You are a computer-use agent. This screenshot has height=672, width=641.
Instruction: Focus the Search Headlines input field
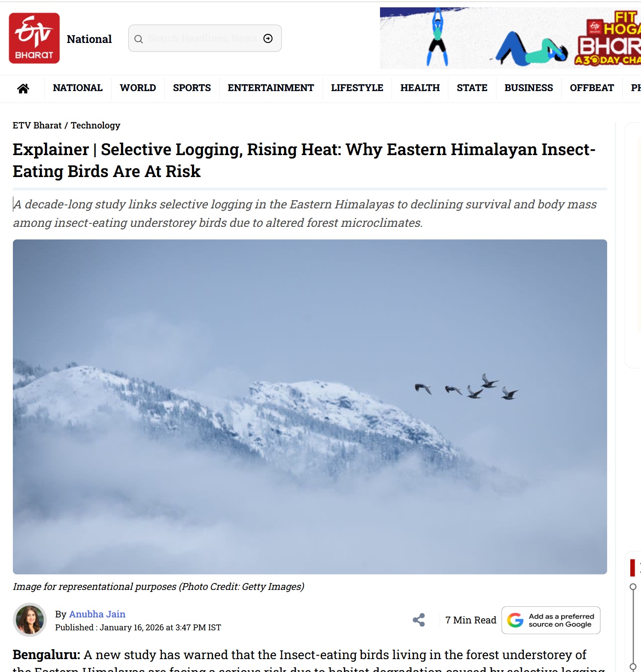[x=202, y=39]
